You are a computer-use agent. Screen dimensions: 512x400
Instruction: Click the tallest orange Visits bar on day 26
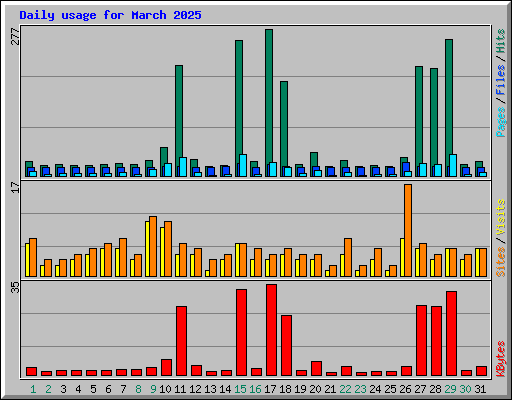tap(408, 230)
